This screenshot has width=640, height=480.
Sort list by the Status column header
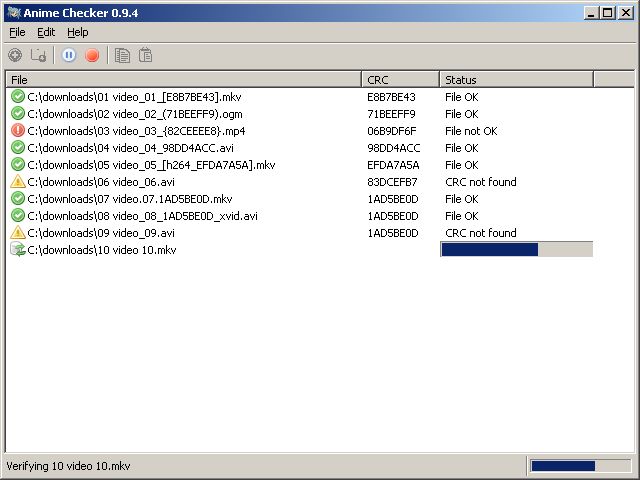point(516,80)
